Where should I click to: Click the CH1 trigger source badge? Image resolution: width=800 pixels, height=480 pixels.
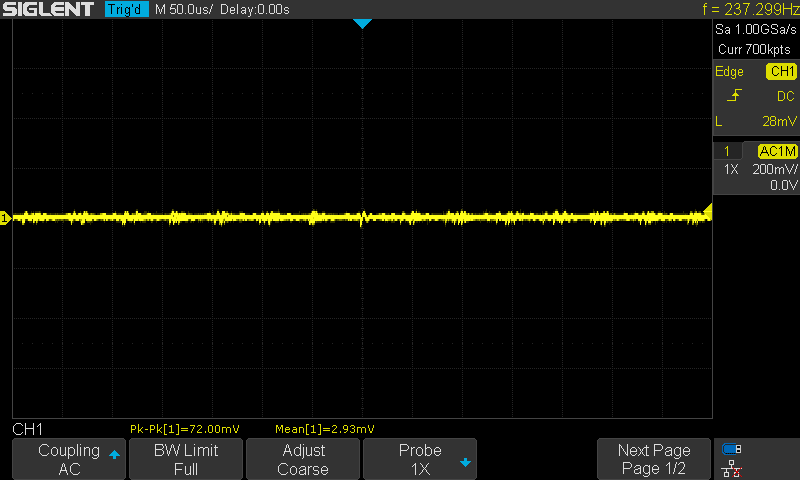click(780, 72)
